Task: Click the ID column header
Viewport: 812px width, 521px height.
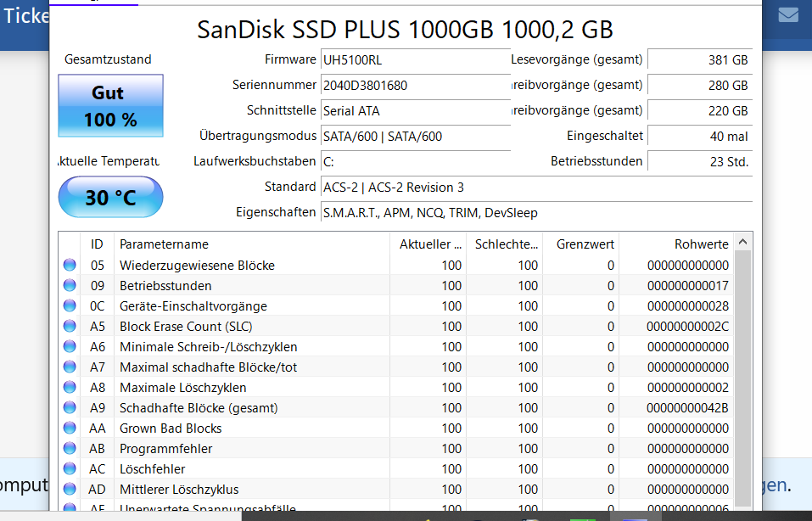Action: tap(97, 244)
